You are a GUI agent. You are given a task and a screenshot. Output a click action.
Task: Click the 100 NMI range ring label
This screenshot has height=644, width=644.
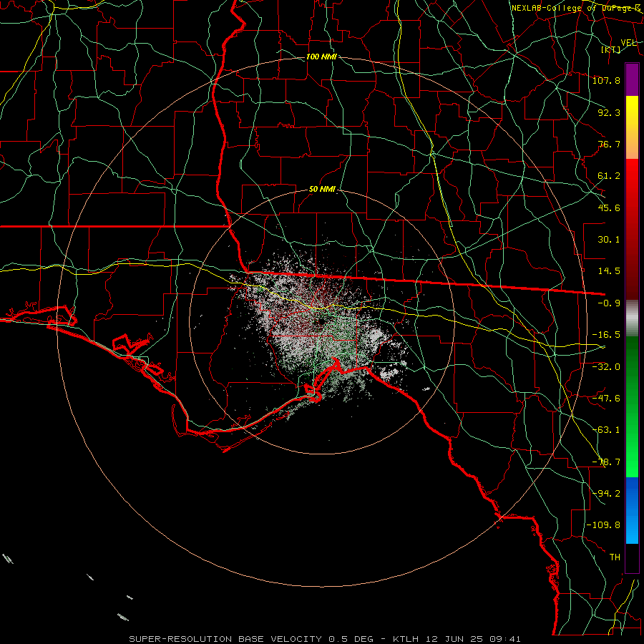(x=321, y=57)
